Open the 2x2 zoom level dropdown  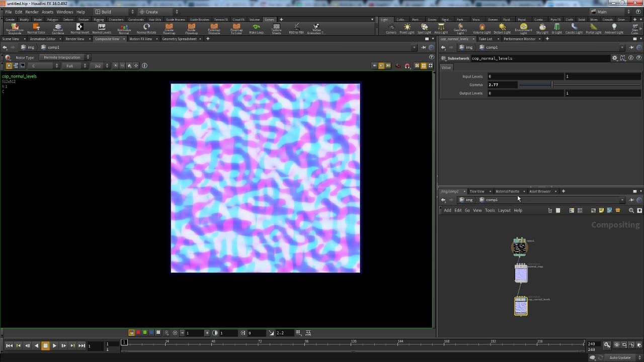(99, 65)
